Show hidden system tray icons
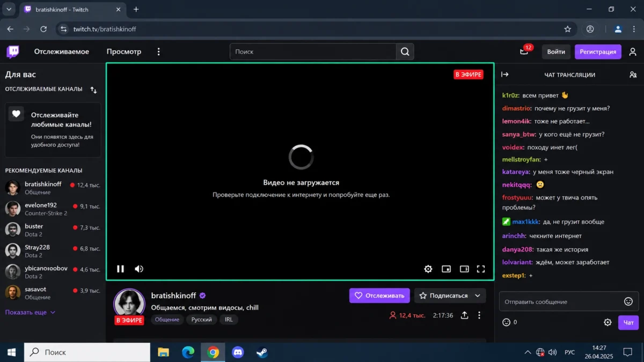644x362 pixels. 528,352
